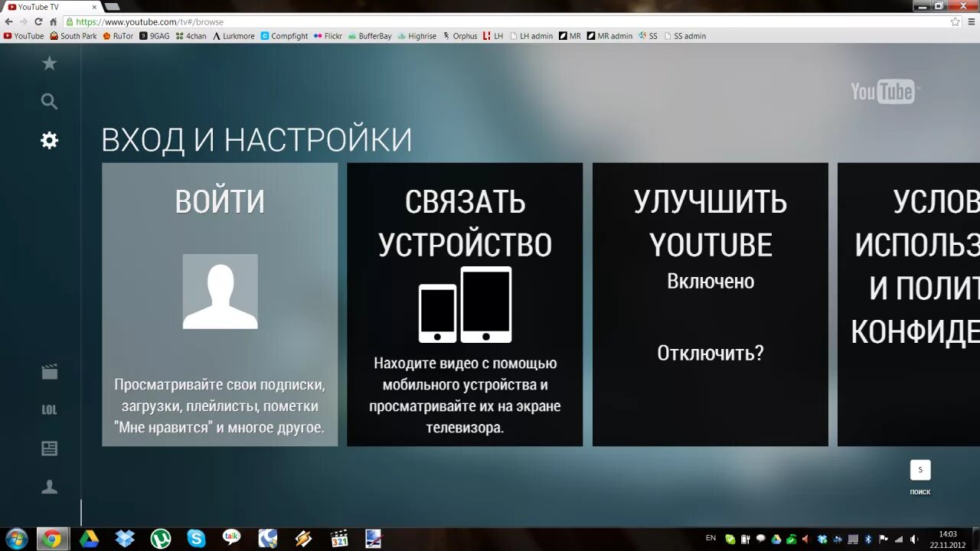Open the person profile icon in the sidebar
The width and height of the screenshot is (980, 551).
[x=49, y=487]
